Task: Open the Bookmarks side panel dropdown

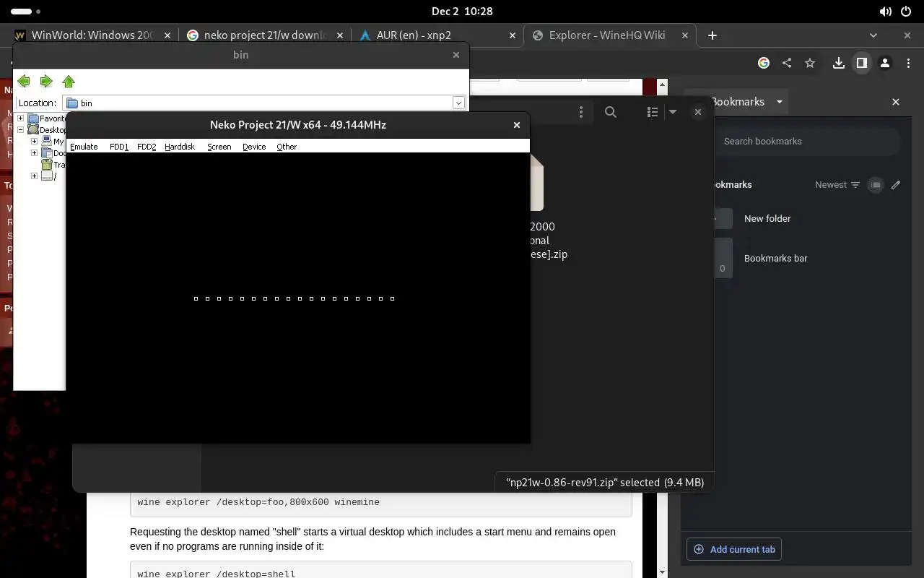Action: tap(780, 102)
